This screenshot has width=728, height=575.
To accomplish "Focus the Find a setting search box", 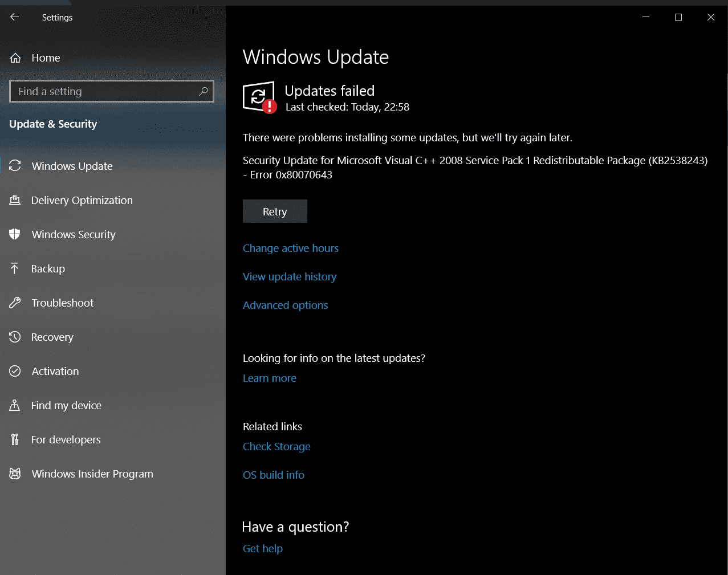I will 112,91.
